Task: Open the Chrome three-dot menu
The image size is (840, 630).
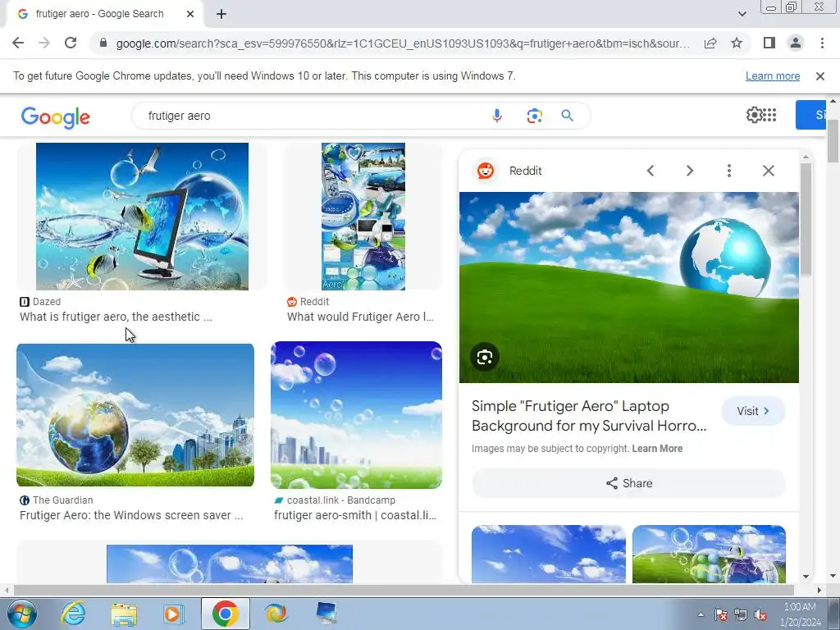Action: [x=822, y=43]
